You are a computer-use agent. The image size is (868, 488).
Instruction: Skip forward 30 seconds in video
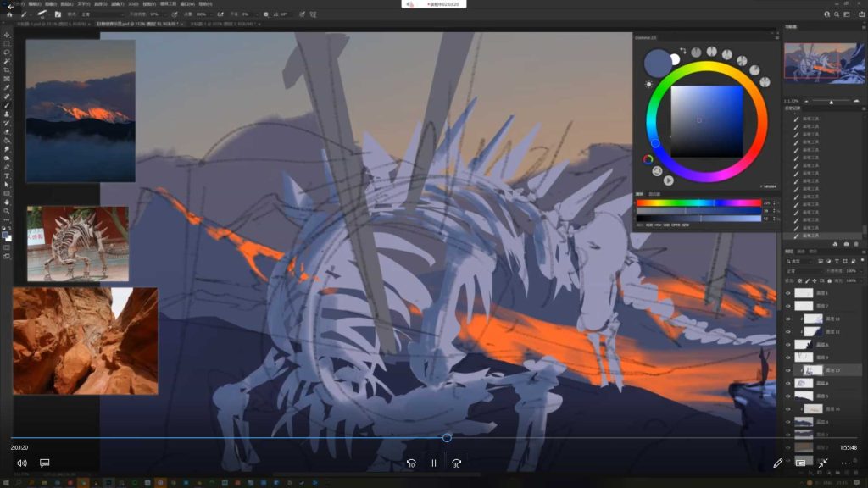point(457,463)
